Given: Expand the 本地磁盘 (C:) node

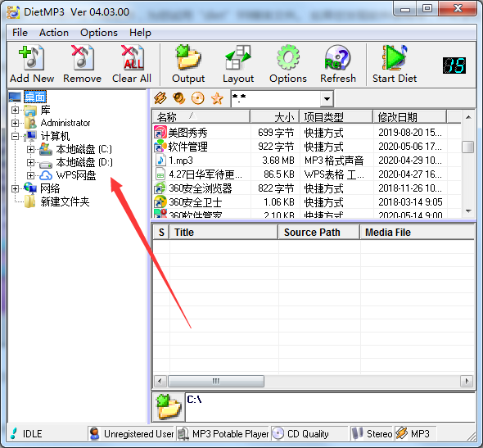Looking at the screenshot, I should pyautogui.click(x=30, y=149).
